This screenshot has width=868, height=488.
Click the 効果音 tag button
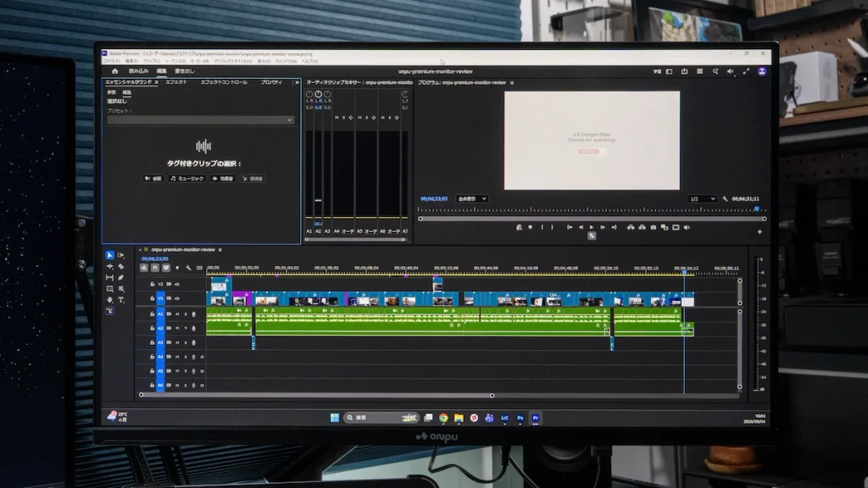pyautogui.click(x=223, y=179)
